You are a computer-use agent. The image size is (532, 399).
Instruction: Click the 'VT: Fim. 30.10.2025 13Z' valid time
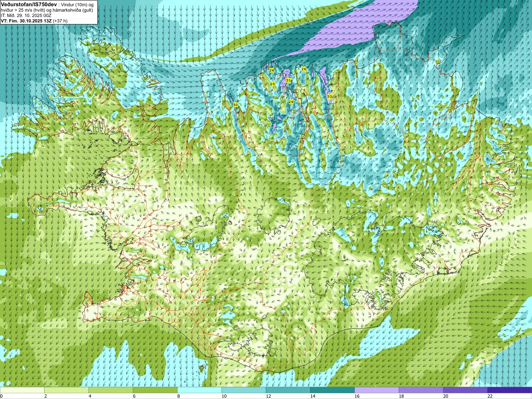pos(26,21)
